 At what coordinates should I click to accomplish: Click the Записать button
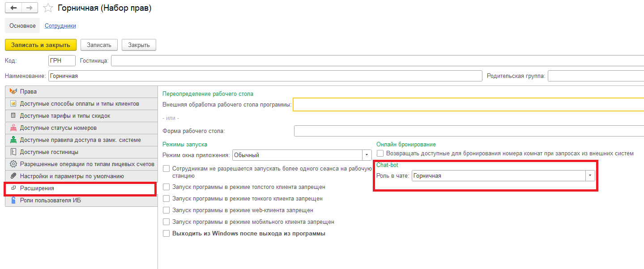(99, 45)
